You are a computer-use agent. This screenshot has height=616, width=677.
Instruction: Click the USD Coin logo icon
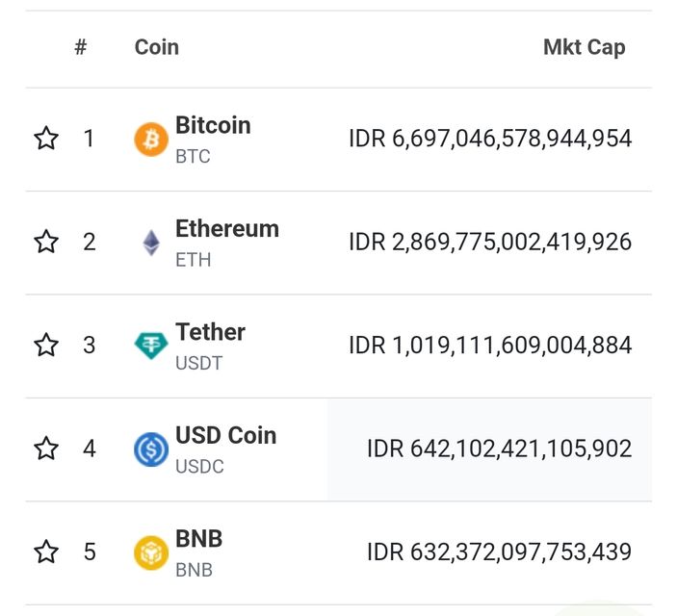[x=151, y=449]
